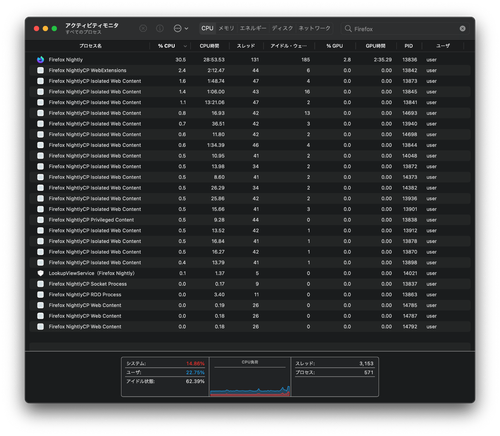Sort by CPU時間 column header

tap(209, 46)
